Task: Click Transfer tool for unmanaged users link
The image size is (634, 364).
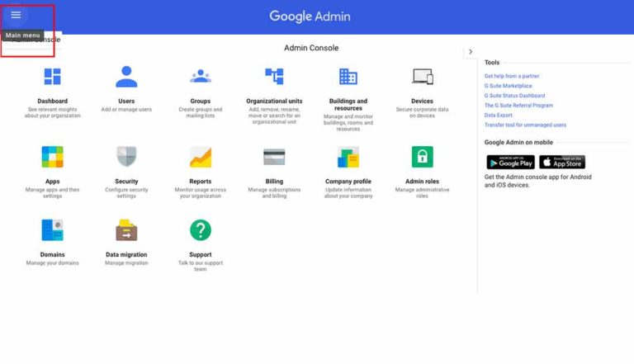Action: point(525,125)
